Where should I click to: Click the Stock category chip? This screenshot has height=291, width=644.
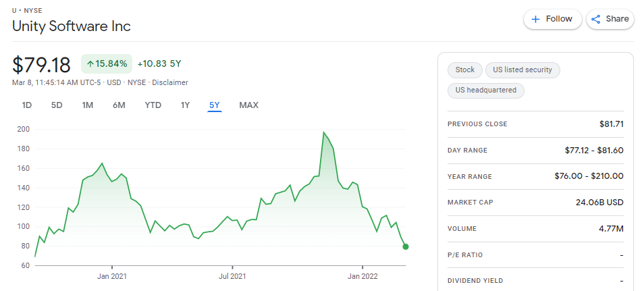click(465, 70)
